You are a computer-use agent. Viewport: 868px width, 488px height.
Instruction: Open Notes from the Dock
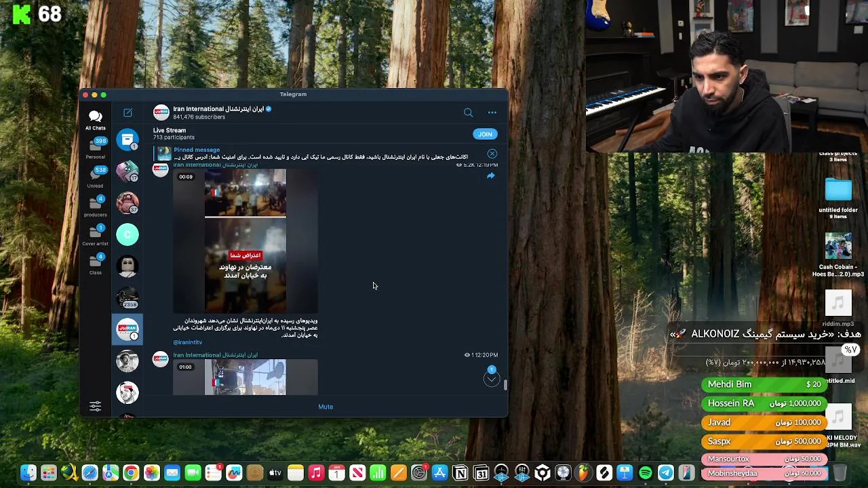296,473
